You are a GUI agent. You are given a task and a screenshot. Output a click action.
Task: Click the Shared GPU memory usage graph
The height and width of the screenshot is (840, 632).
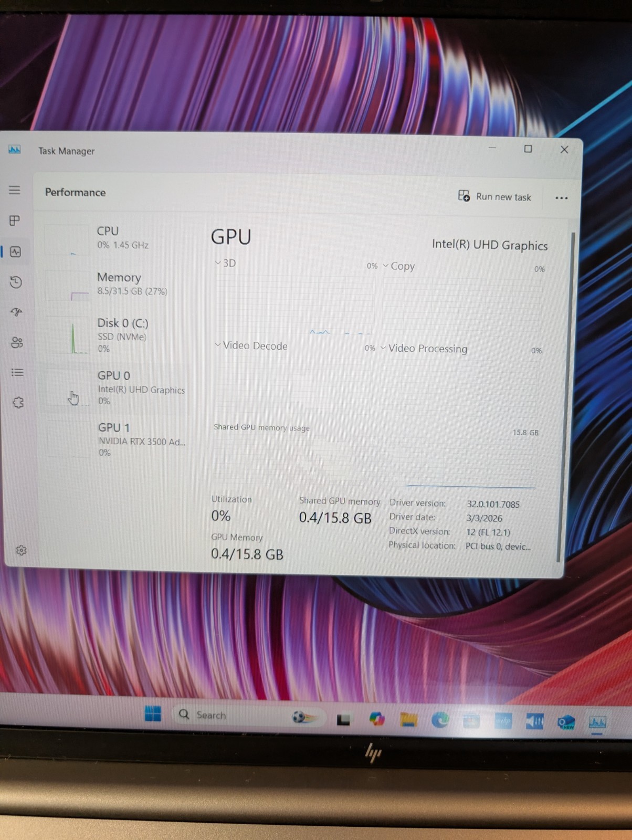coord(375,462)
